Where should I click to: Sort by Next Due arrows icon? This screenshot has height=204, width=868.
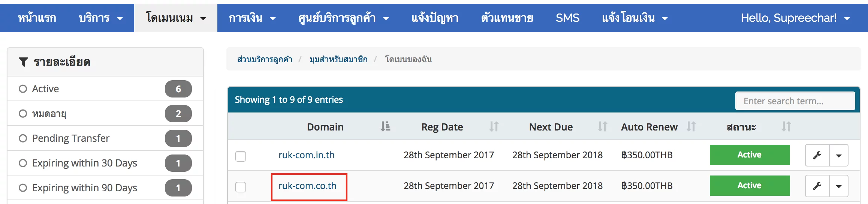pos(603,127)
